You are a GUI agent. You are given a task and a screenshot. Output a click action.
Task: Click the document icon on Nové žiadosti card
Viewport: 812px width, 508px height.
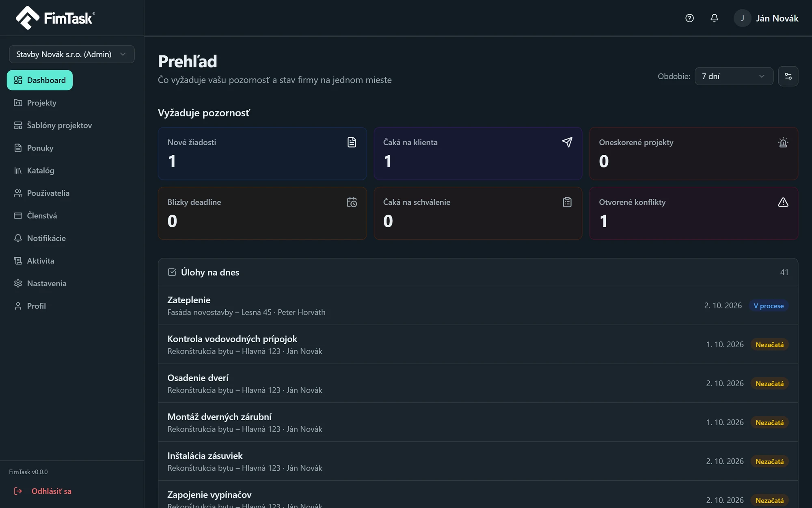click(352, 142)
